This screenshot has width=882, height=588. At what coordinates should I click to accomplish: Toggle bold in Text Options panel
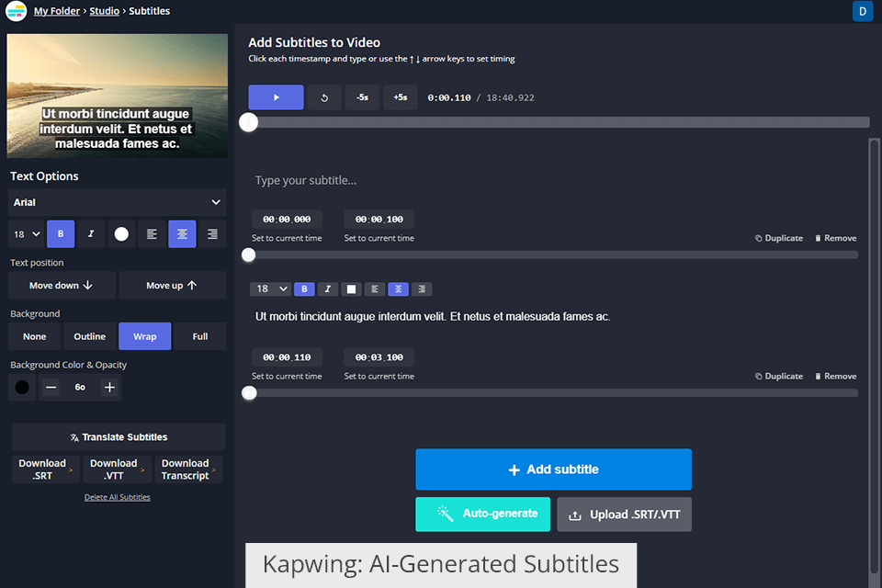pos(61,234)
